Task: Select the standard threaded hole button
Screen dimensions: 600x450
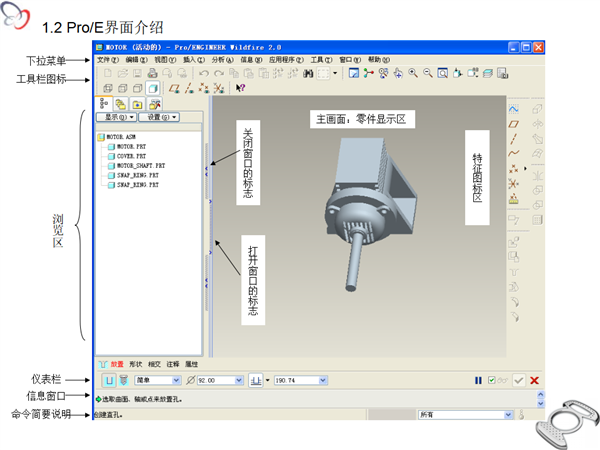Action: tap(124, 380)
